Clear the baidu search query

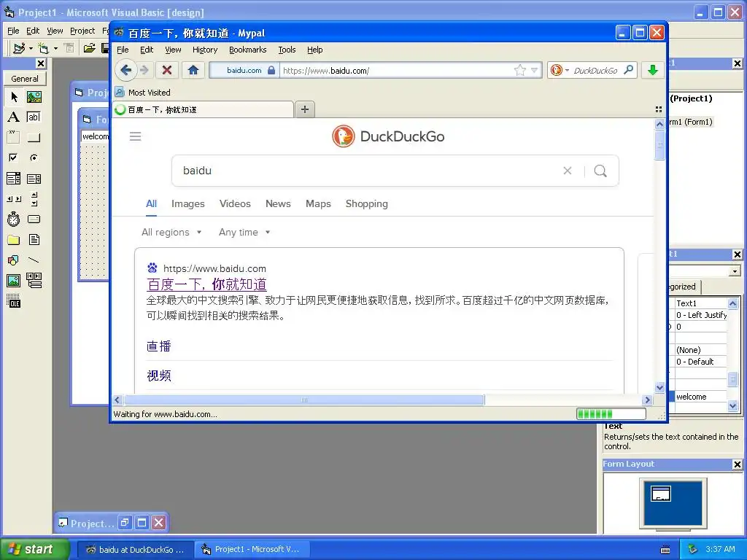click(x=567, y=171)
